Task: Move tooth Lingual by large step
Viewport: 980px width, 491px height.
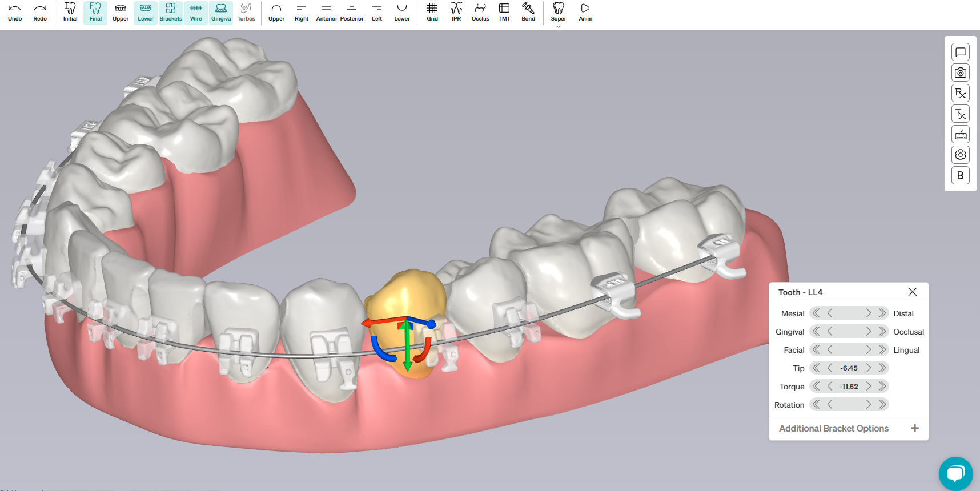Action: coord(882,349)
